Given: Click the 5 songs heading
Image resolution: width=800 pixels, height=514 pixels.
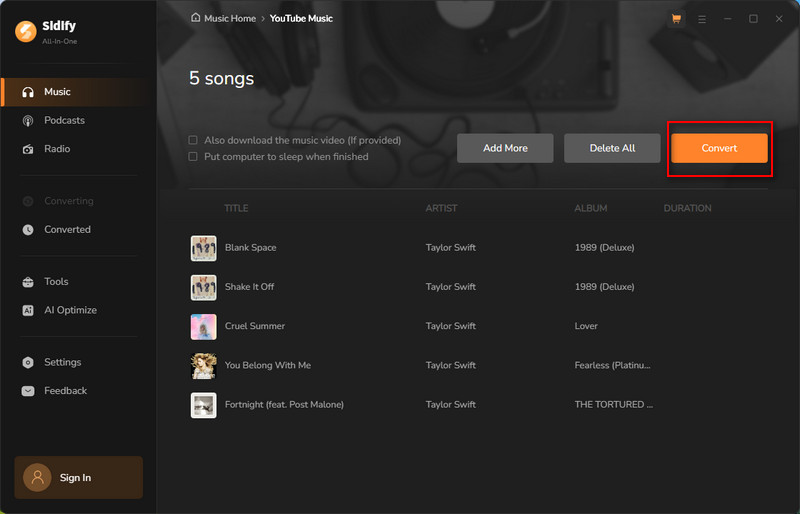Looking at the screenshot, I should pos(221,79).
